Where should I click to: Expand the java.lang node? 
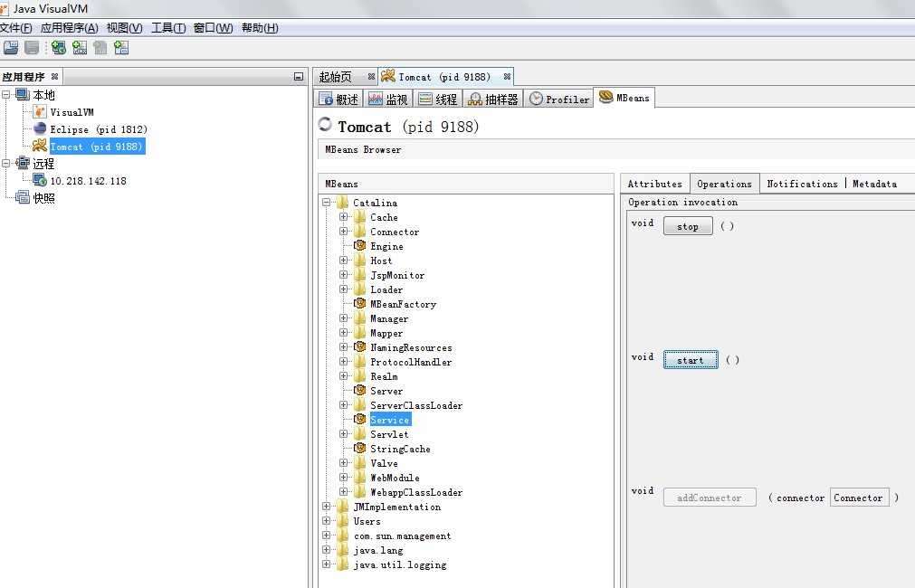click(x=326, y=549)
